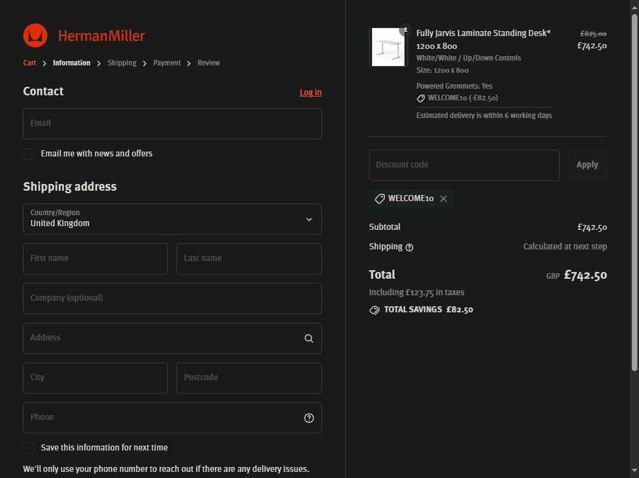Select the Review breadcrumb step
Viewport: 639px width, 478px height.
click(209, 63)
